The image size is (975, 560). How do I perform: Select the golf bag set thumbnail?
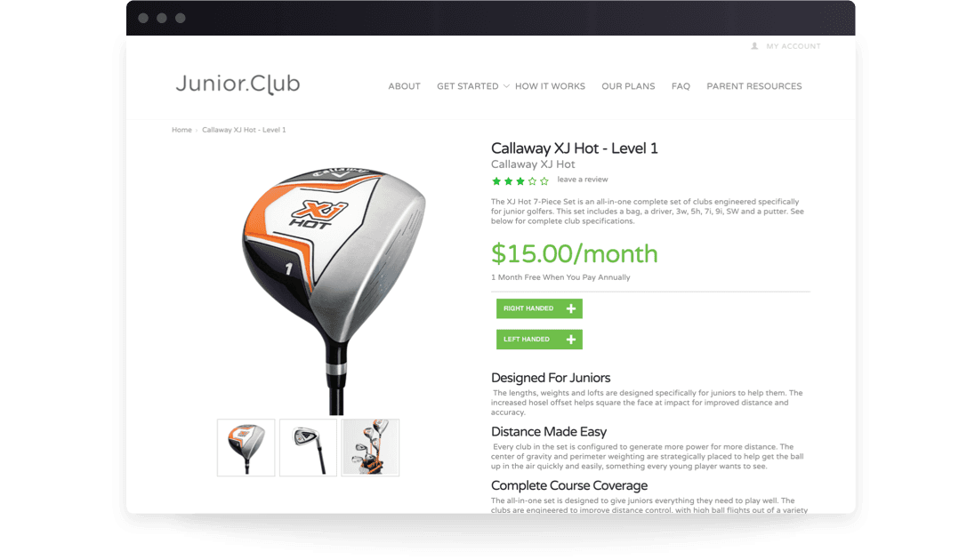[370, 447]
